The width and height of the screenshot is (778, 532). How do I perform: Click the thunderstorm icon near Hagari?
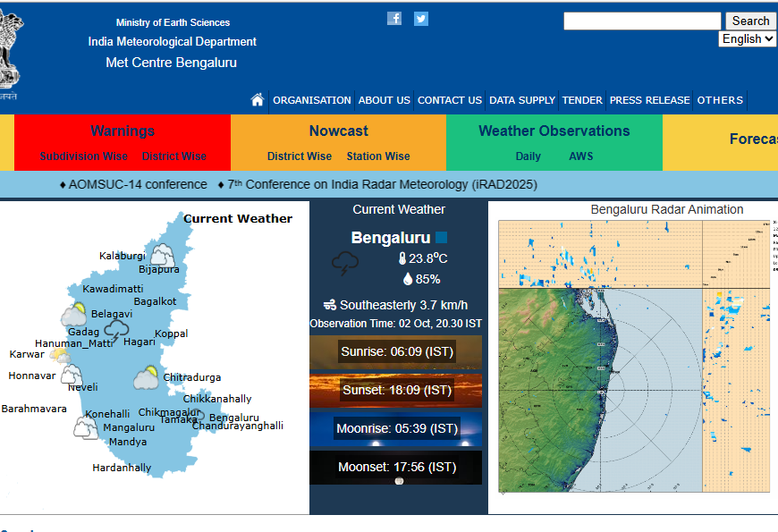(x=116, y=333)
